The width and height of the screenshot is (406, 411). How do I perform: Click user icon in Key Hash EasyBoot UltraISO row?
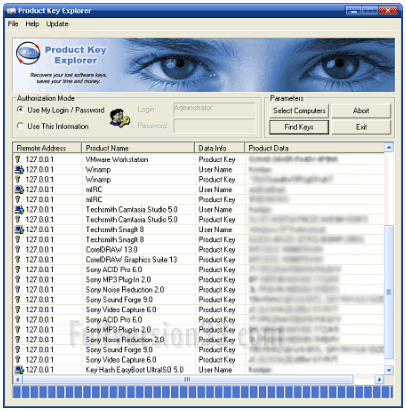click(x=19, y=370)
